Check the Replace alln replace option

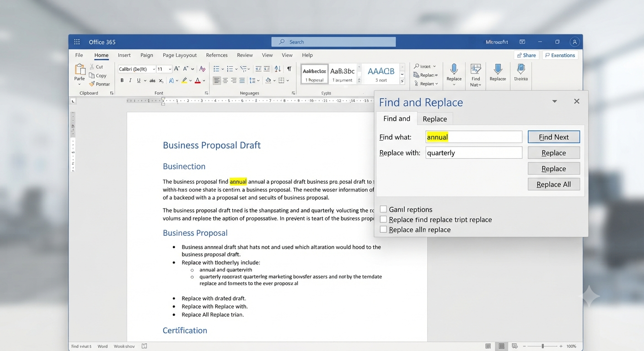click(x=383, y=229)
